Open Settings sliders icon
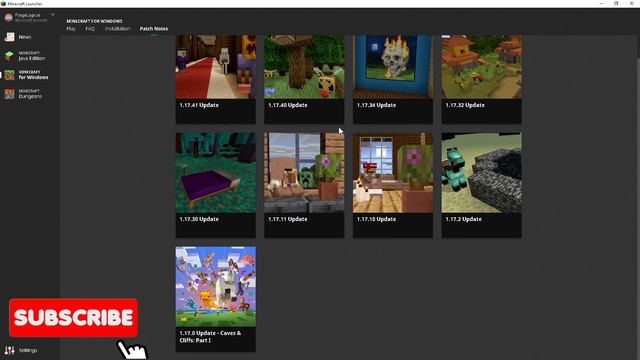This screenshot has width=640, height=360. (x=9, y=350)
